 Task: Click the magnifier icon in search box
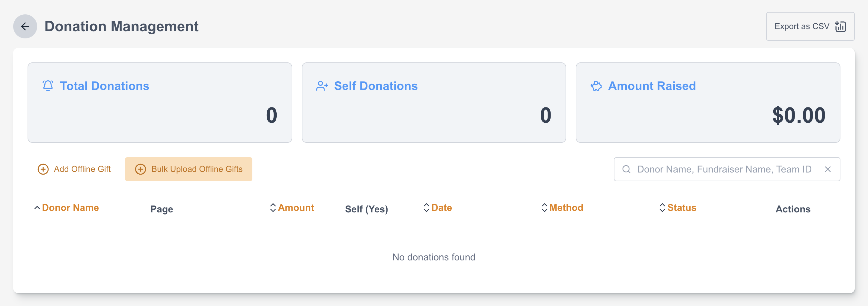click(x=626, y=169)
